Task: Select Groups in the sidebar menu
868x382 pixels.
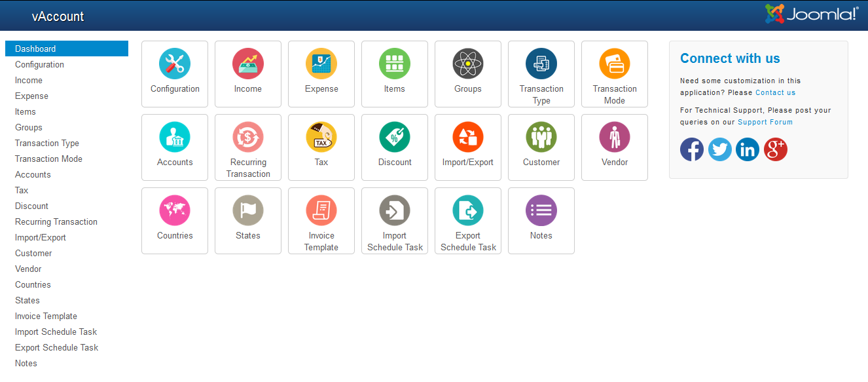Action: 67,127
